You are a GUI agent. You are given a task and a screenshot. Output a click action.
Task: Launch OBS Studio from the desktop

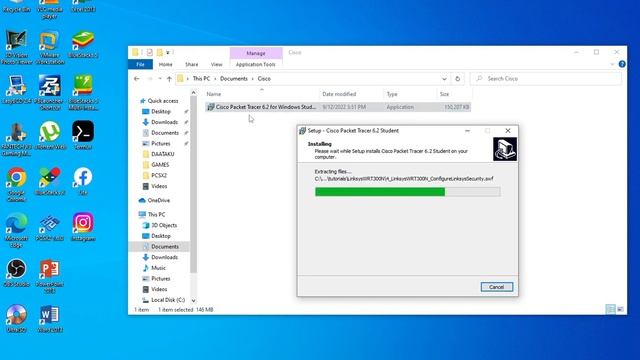point(16,273)
